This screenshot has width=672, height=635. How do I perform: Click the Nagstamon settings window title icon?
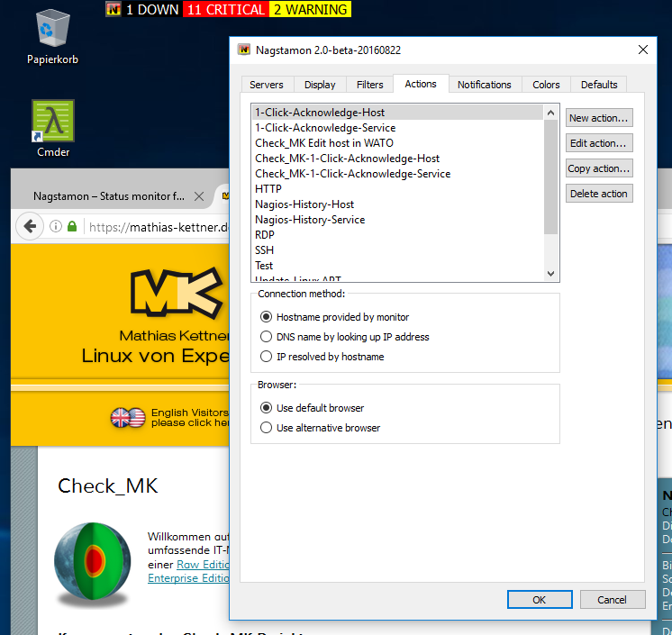pyautogui.click(x=244, y=50)
